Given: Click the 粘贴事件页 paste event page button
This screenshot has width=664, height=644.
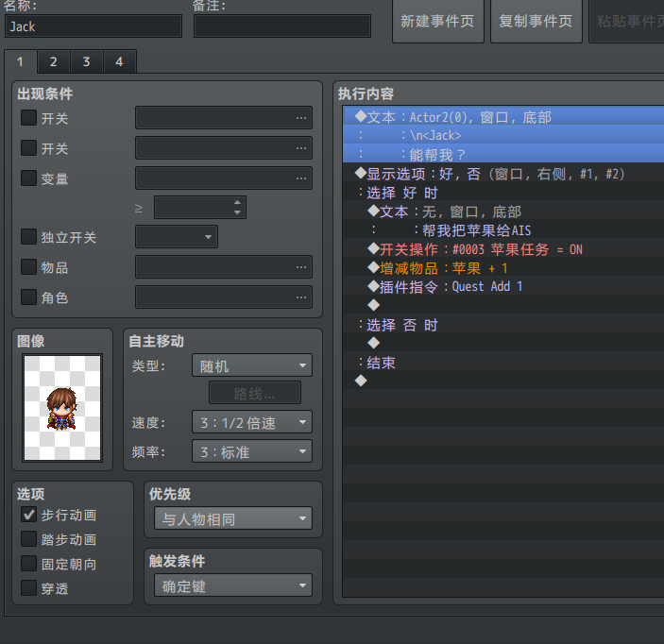Looking at the screenshot, I should [x=627, y=21].
